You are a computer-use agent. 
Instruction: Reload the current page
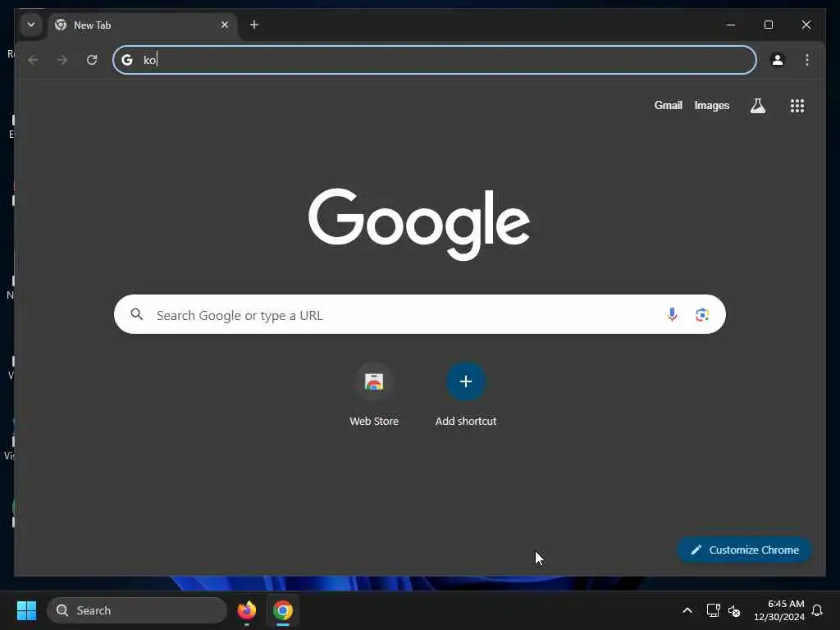coord(92,60)
